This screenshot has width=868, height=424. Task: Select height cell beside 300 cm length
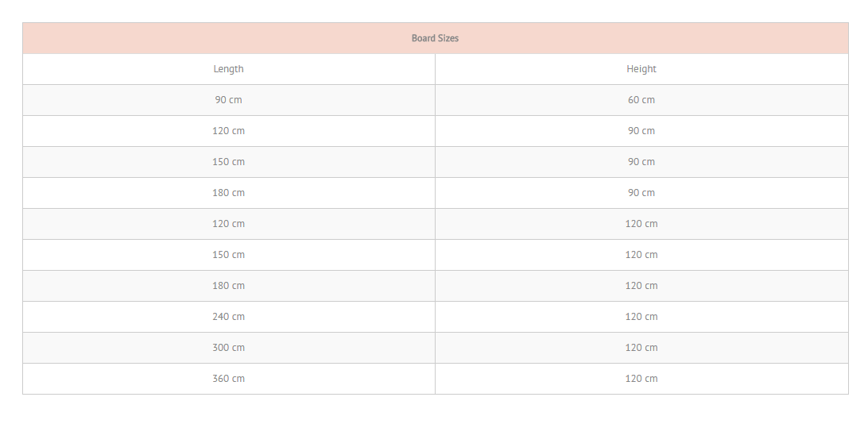(x=641, y=348)
